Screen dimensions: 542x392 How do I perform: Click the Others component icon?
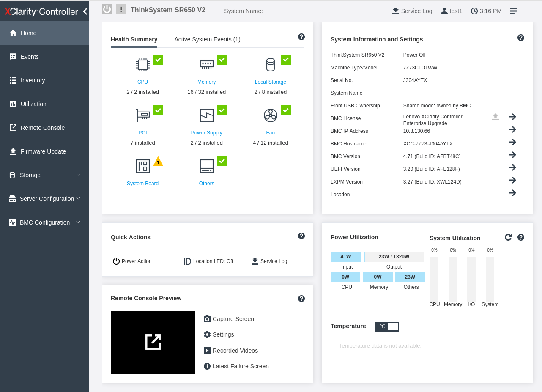(207, 166)
